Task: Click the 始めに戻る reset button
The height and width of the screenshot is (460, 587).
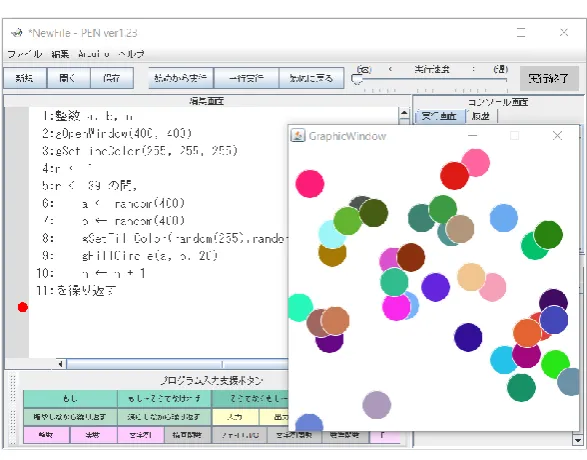Action: [x=311, y=78]
